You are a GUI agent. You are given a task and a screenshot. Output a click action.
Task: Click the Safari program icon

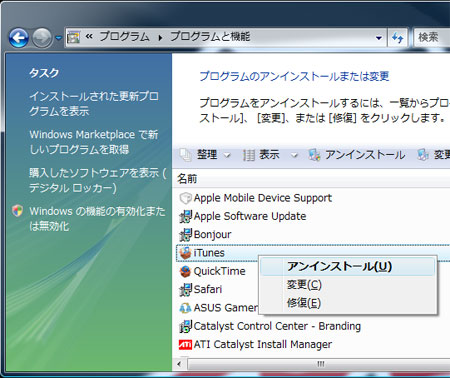[185, 290]
